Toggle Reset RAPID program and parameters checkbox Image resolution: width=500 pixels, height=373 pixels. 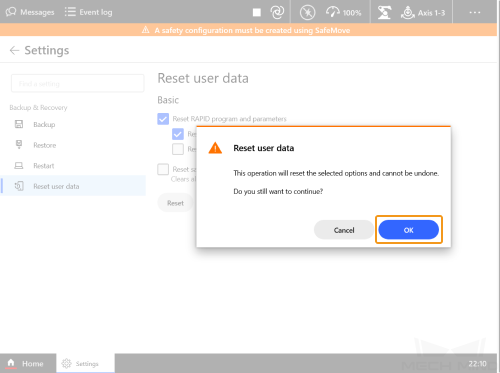pyautogui.click(x=163, y=119)
